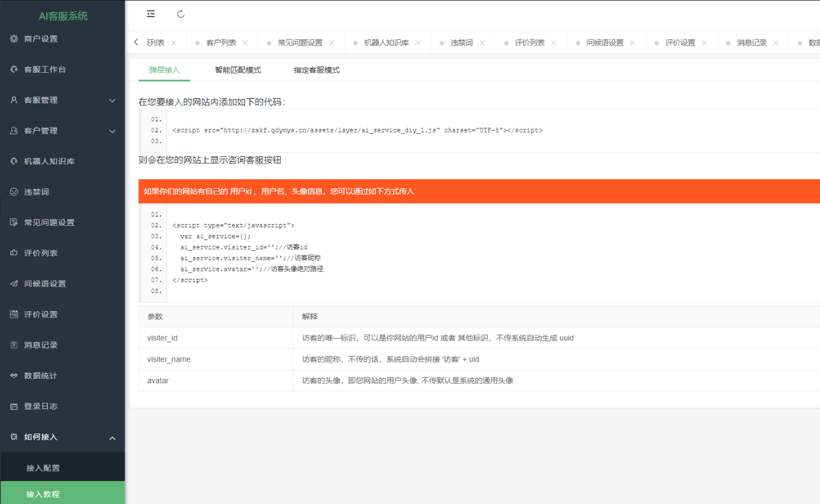Close the 评价设置 tab
This screenshot has width=820, height=504.
(x=704, y=43)
